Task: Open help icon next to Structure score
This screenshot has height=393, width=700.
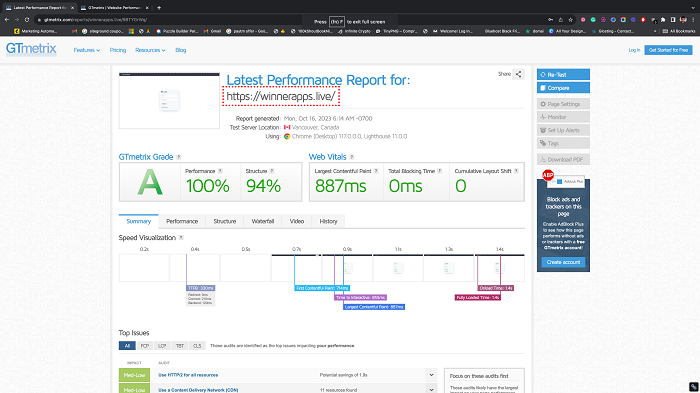Action: pos(272,171)
